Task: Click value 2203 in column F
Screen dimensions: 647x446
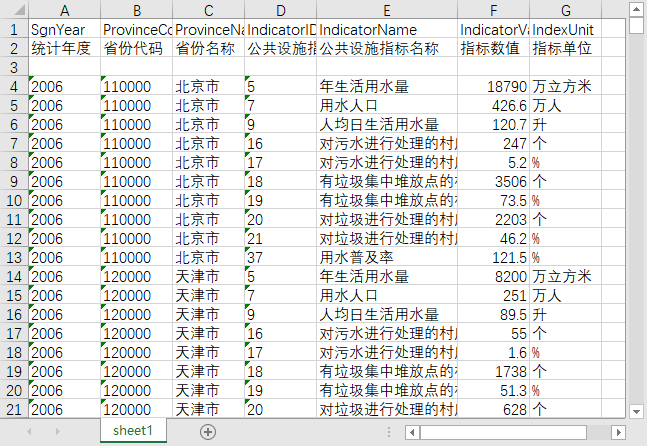Action: [x=494, y=219]
